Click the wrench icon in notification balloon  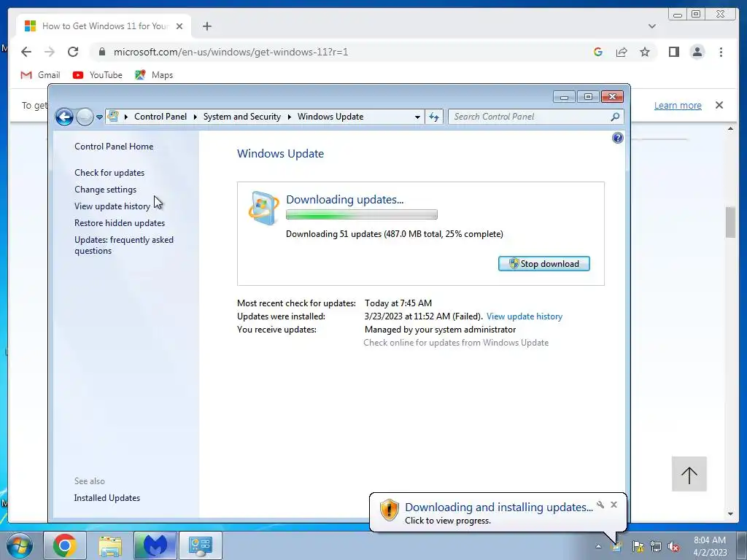pyautogui.click(x=600, y=505)
